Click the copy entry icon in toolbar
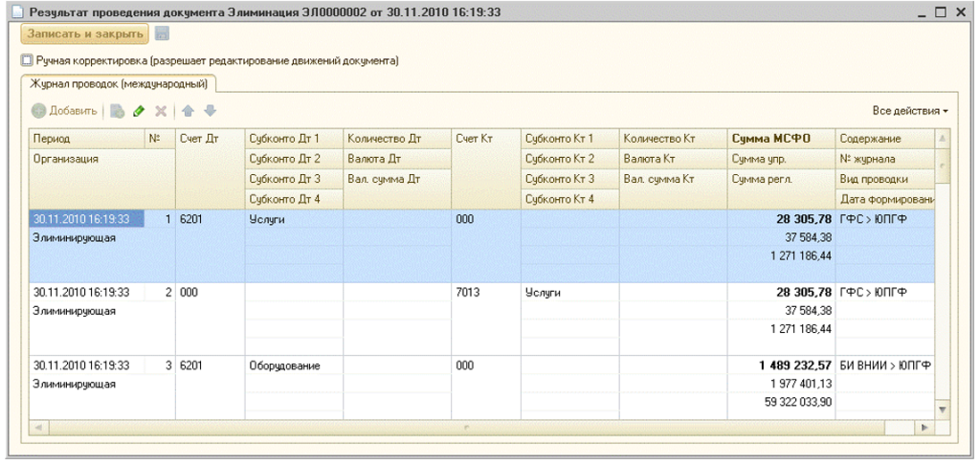 click(x=117, y=111)
